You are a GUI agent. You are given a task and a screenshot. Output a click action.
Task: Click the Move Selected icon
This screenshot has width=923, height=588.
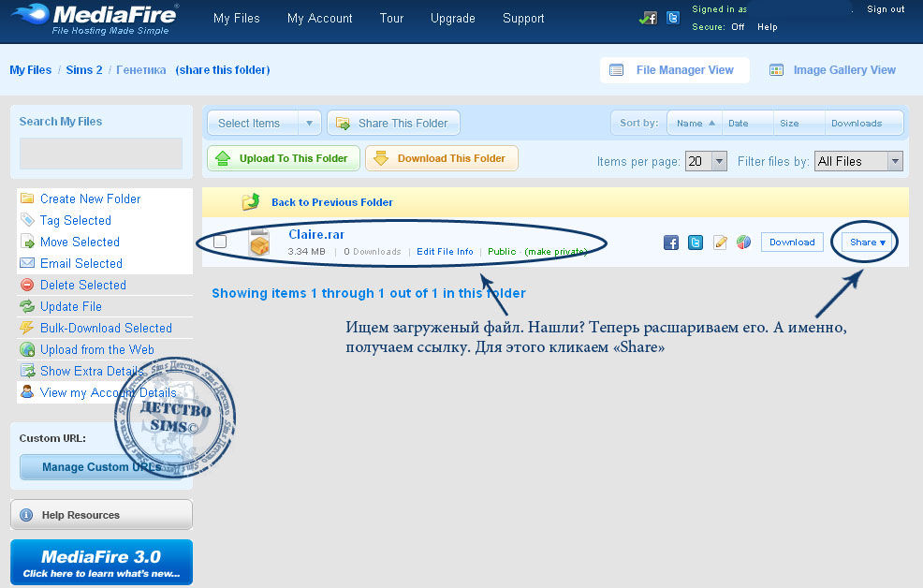click(x=27, y=242)
